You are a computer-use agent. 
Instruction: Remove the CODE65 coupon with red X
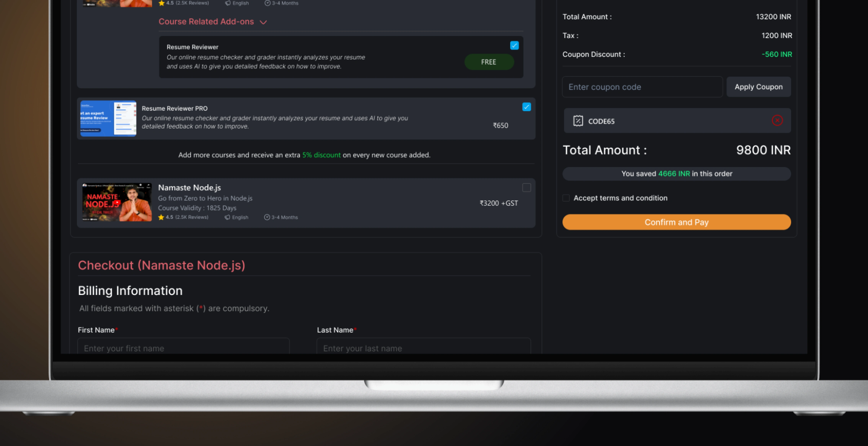(777, 120)
